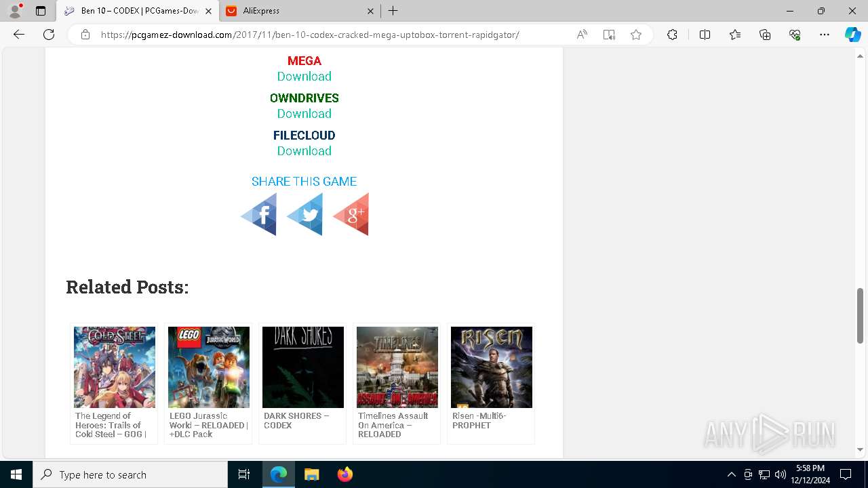Viewport: 868px width, 488px height.
Task: Select the Dark Shores cover thumbnail
Action: (x=303, y=367)
